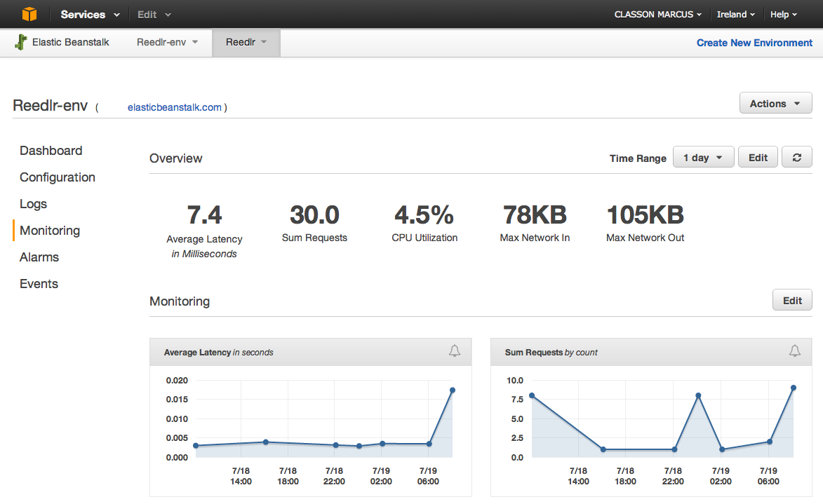Screen dimensions: 823x504
Task: Click the Create New Environment link
Action: (x=754, y=43)
